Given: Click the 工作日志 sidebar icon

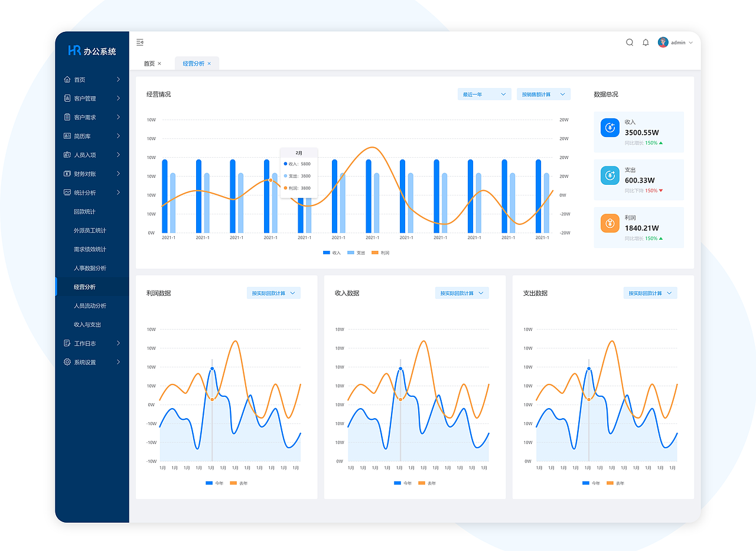Looking at the screenshot, I should tap(67, 343).
